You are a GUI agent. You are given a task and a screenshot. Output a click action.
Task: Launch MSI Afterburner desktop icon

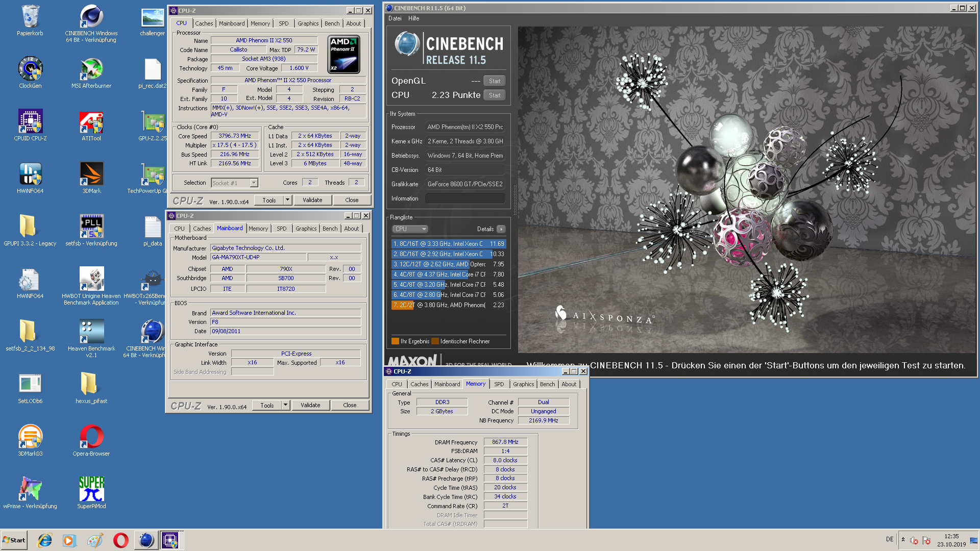tap(91, 72)
